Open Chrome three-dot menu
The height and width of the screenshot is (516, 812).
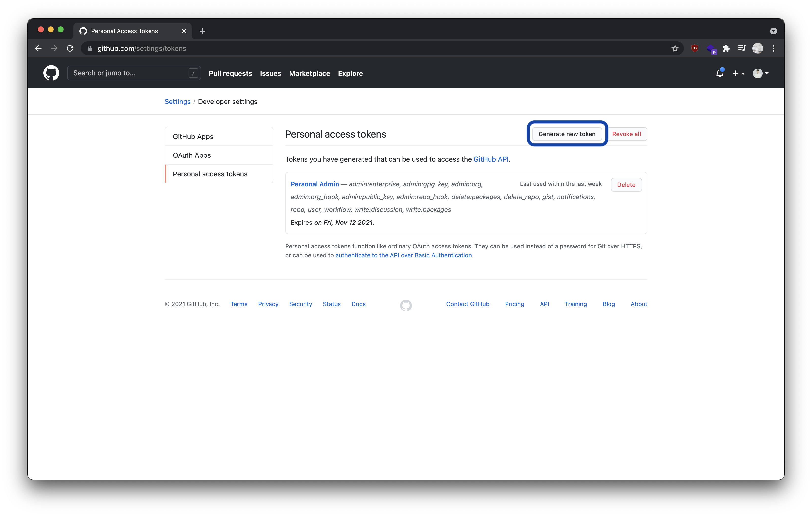(774, 49)
